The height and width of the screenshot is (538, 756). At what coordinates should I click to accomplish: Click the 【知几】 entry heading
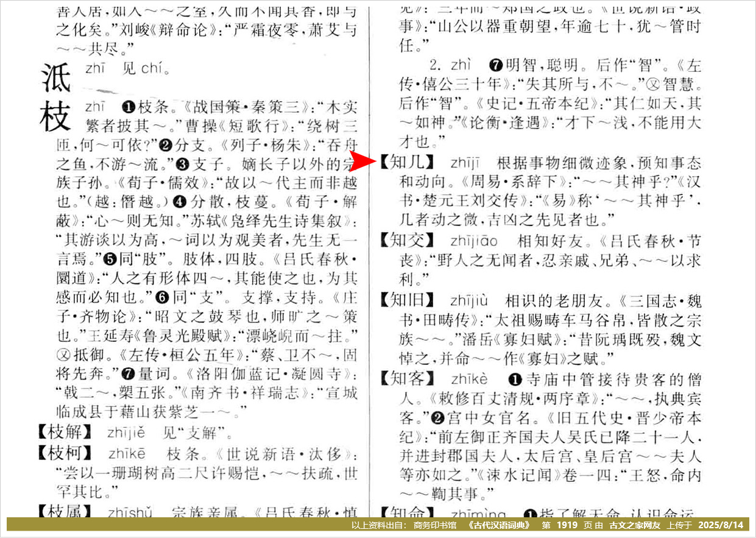(407, 163)
